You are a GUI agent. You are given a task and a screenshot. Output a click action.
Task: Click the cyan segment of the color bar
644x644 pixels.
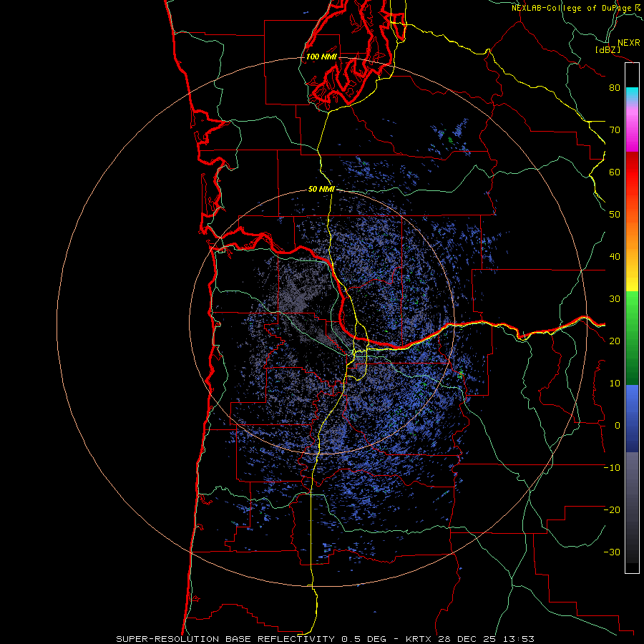click(x=632, y=94)
